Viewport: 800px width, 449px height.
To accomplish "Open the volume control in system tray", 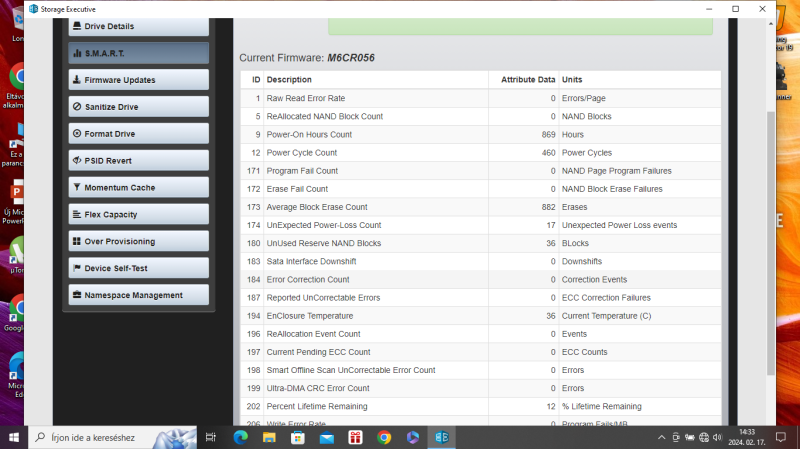I will click(717, 437).
